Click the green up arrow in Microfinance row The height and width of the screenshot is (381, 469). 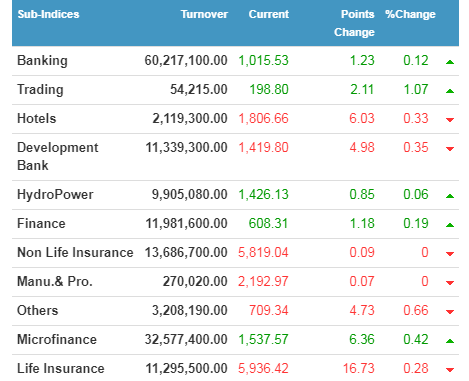[x=450, y=341]
